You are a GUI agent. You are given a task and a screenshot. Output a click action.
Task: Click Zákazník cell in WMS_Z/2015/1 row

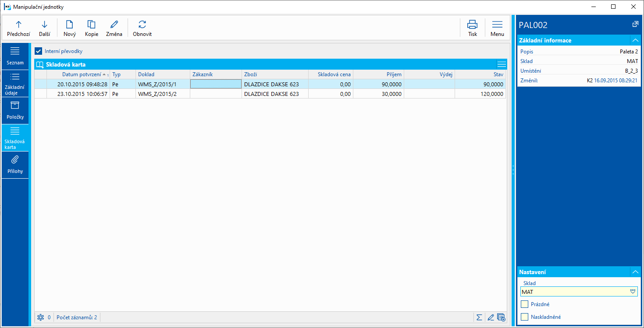click(216, 84)
